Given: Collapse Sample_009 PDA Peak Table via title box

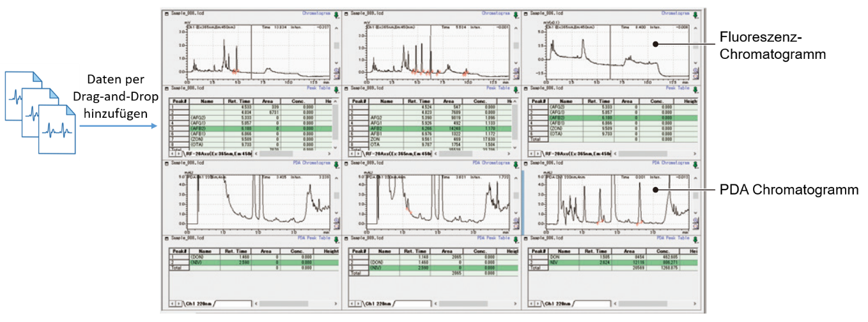Looking at the screenshot, I should [x=346, y=238].
